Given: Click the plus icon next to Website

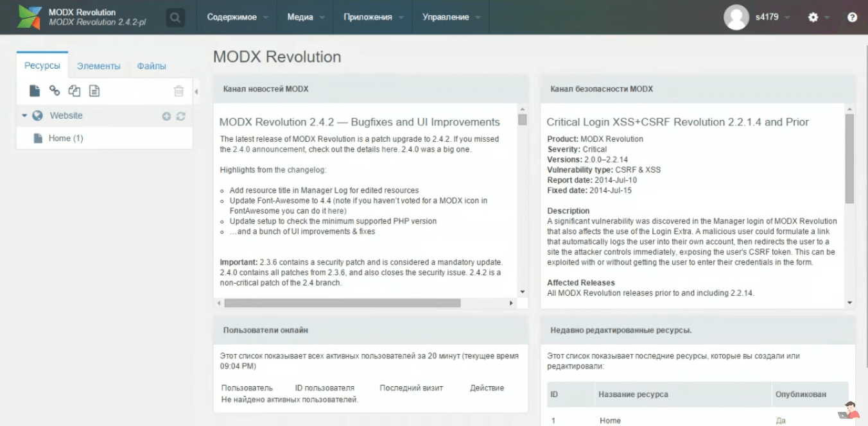Looking at the screenshot, I should (x=166, y=116).
